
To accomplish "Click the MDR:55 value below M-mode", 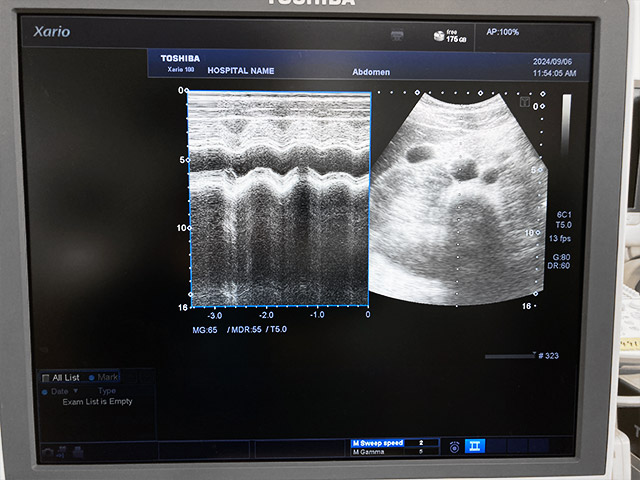I will [246, 329].
